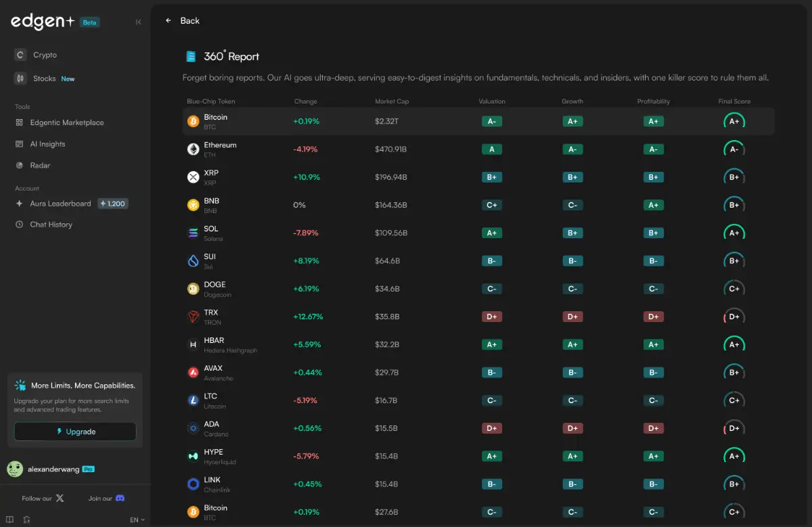Screen dimensions: 812x527
Task: Click the $164.36B market cap value
Action: pyautogui.click(x=391, y=205)
